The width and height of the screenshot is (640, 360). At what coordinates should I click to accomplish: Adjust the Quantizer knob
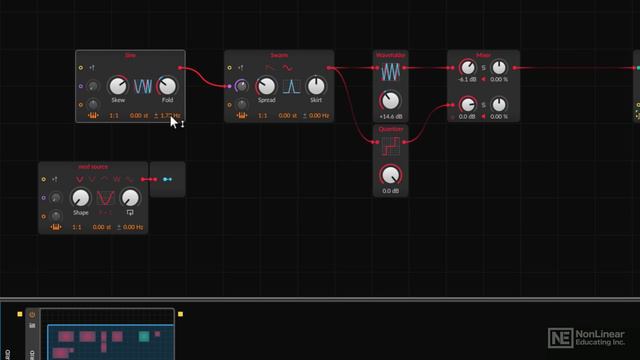pyautogui.click(x=390, y=175)
